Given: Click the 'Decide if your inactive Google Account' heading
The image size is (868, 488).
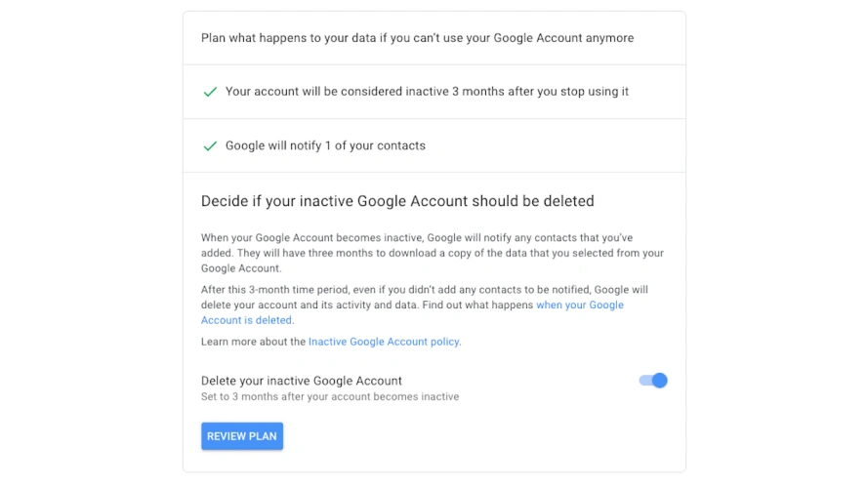Looking at the screenshot, I should [397, 201].
